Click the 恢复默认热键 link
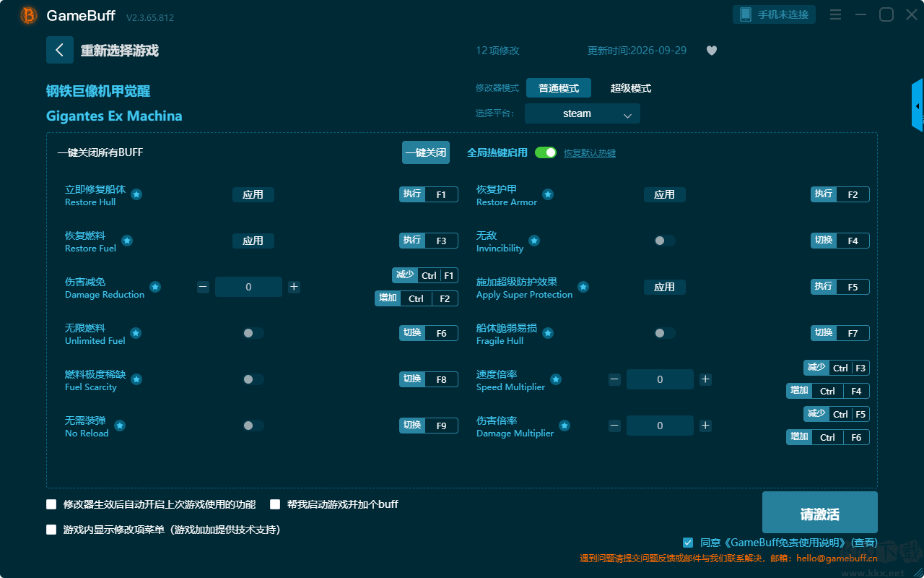The width and height of the screenshot is (924, 578). tap(590, 153)
